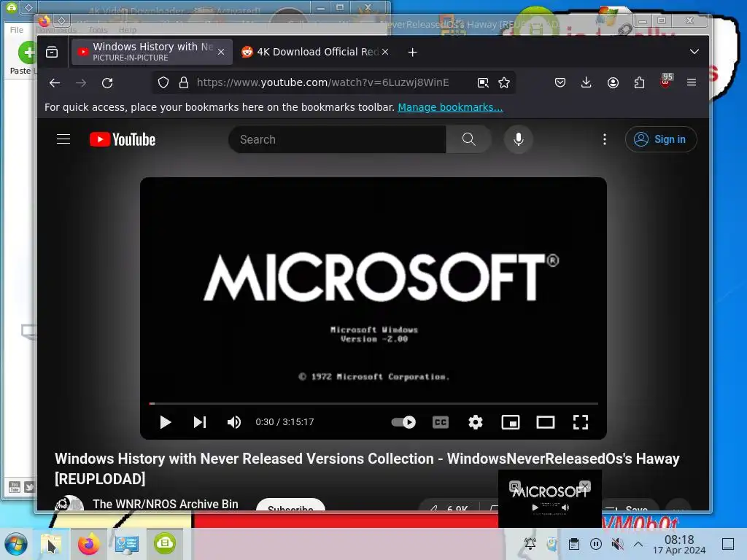Seek in the video progress bar
747x560 pixels.
(x=373, y=403)
